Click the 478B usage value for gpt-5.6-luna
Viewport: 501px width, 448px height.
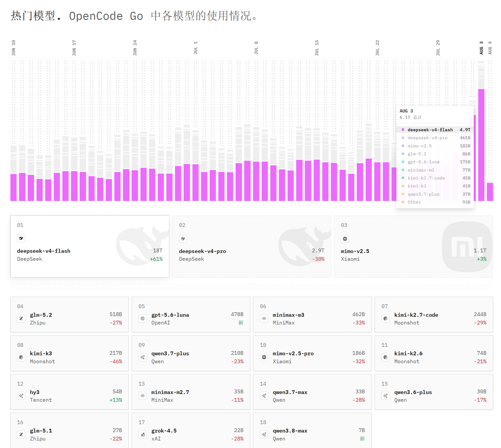tap(237, 314)
